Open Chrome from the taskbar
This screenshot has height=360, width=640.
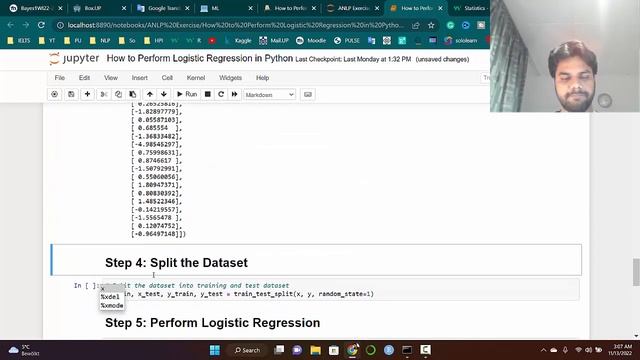click(x=352, y=350)
